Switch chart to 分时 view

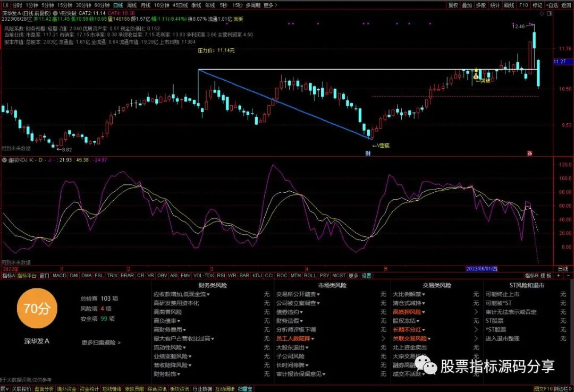point(17,5)
